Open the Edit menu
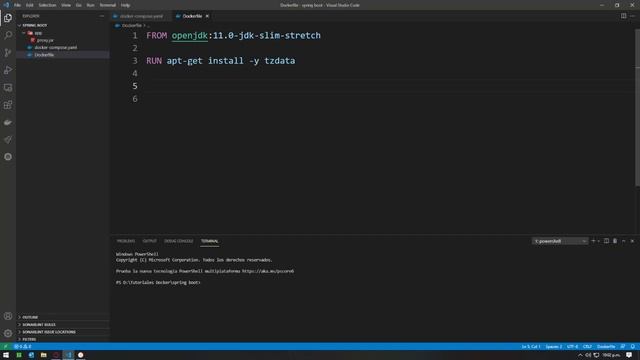The image size is (640, 360). 30,5
